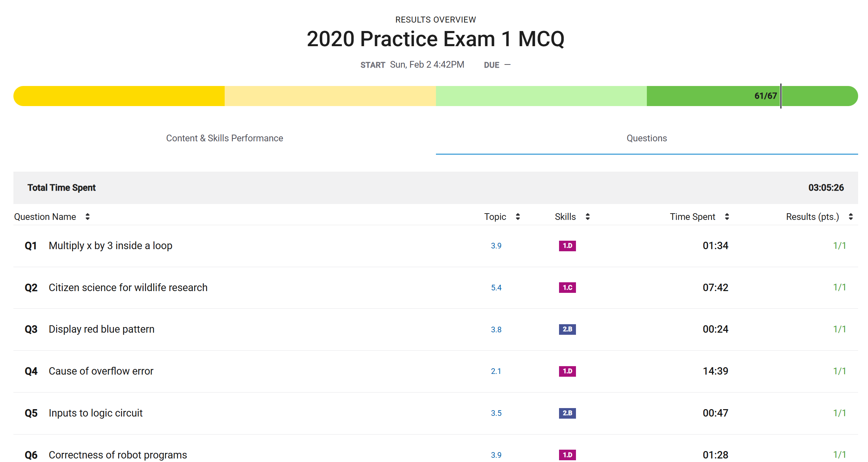Click the dark yellow score bar segment
This screenshot has width=868, height=462.
point(119,96)
